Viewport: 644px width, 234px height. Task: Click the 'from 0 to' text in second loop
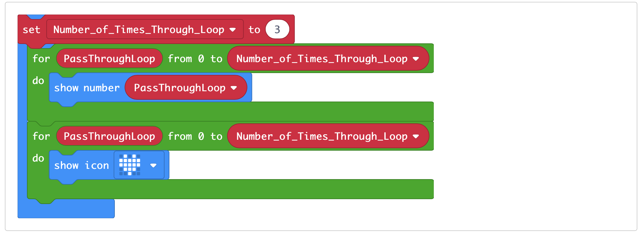click(x=195, y=136)
